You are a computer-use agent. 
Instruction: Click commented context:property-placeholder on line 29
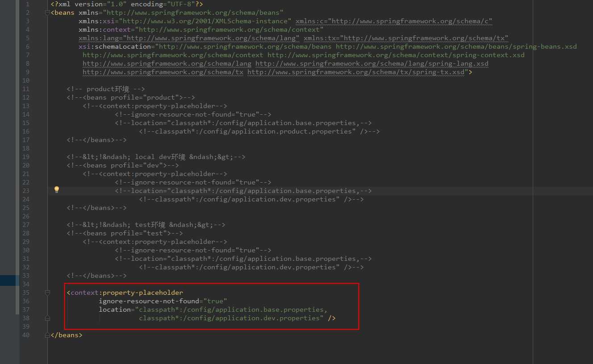(155, 242)
